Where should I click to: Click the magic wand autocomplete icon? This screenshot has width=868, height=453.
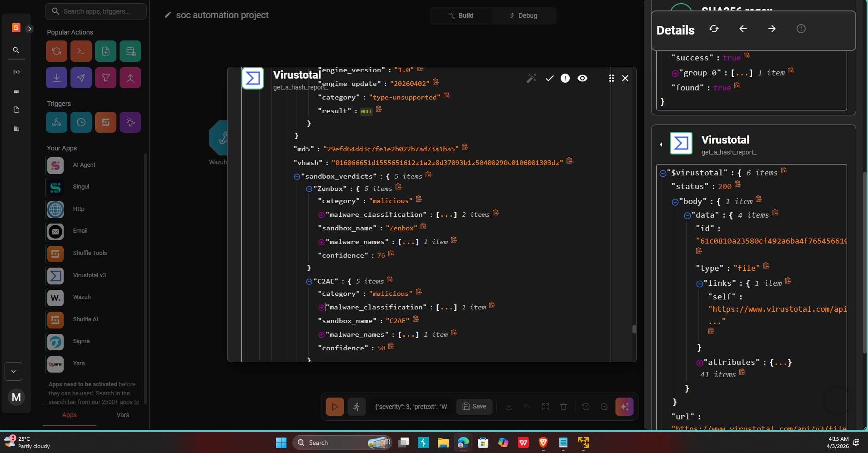pos(531,79)
